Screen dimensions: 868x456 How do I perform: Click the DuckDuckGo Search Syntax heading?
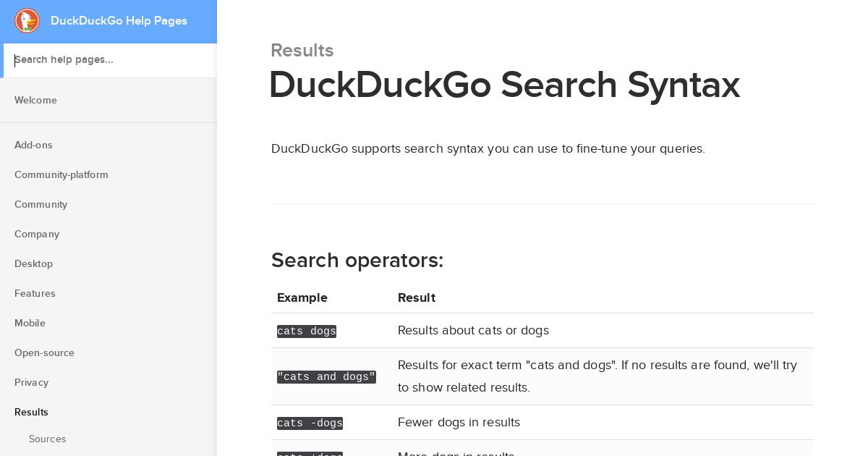(504, 85)
